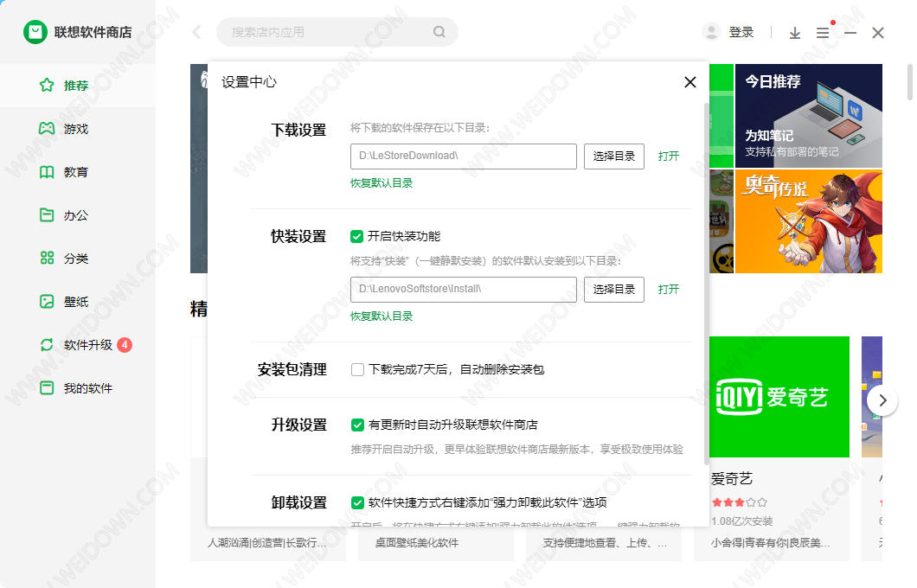
Task: Open the download manager arrow icon
Action: (x=795, y=33)
